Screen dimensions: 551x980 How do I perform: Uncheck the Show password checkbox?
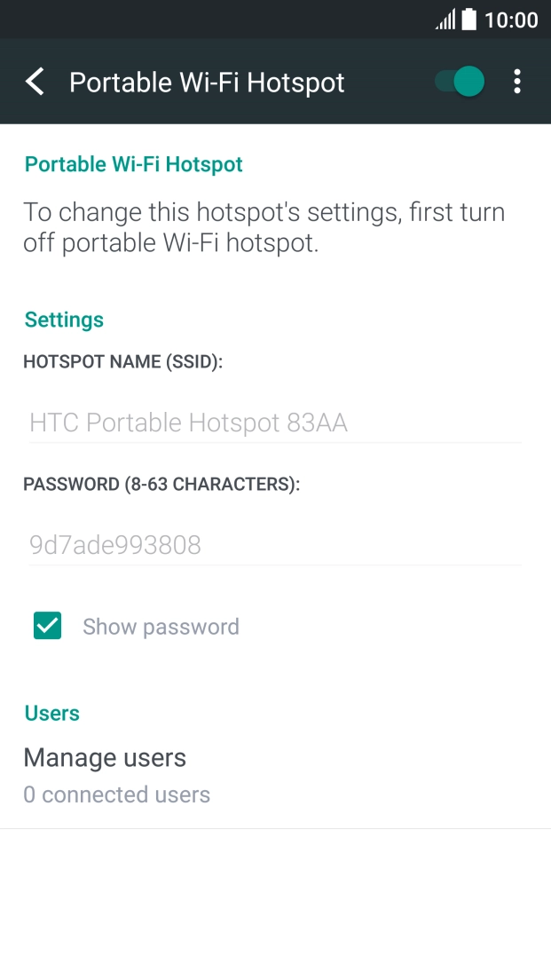click(x=47, y=626)
